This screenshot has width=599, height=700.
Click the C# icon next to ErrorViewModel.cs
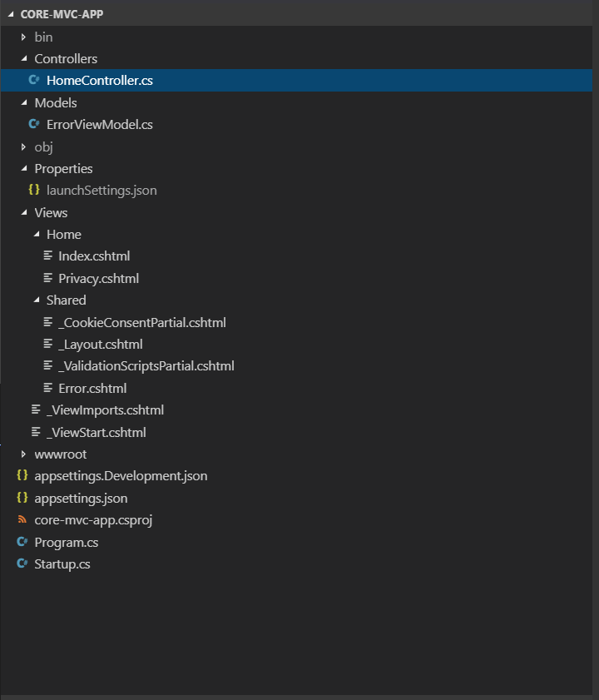click(x=34, y=125)
